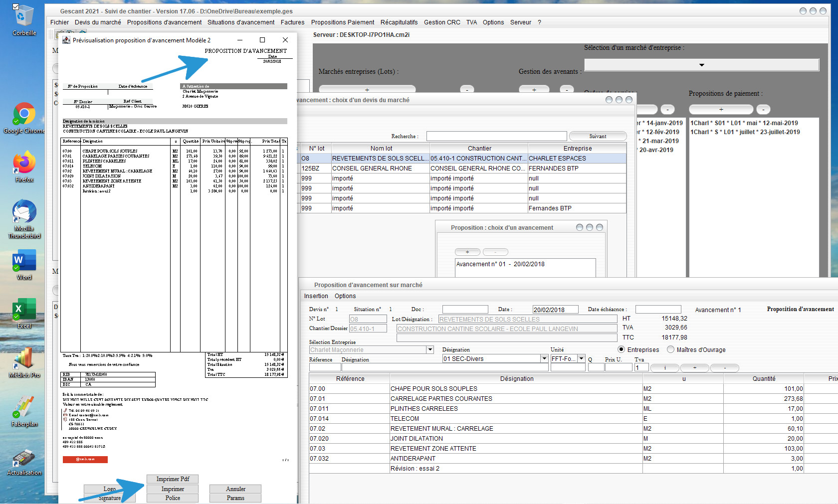Open the Insertion menu in proposition window

(316, 296)
